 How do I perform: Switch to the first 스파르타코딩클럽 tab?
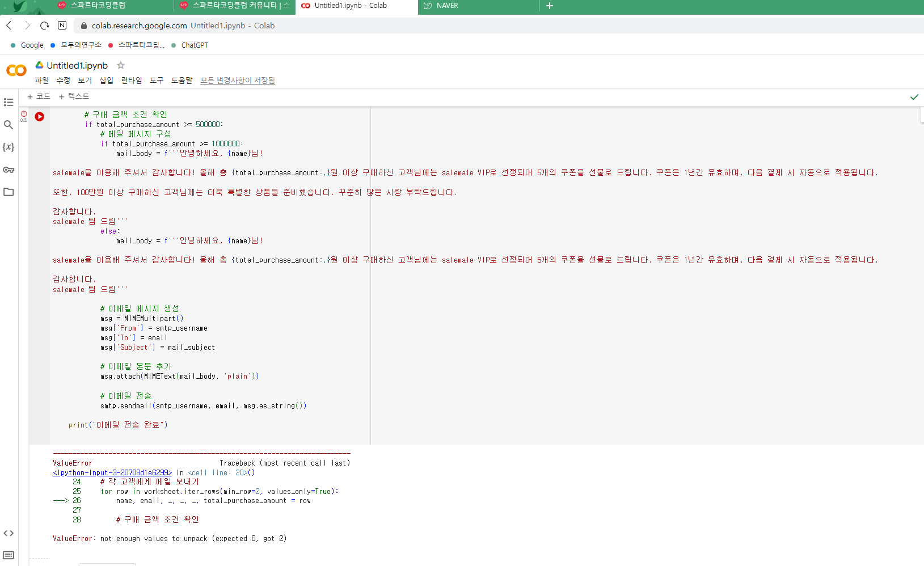(113, 6)
